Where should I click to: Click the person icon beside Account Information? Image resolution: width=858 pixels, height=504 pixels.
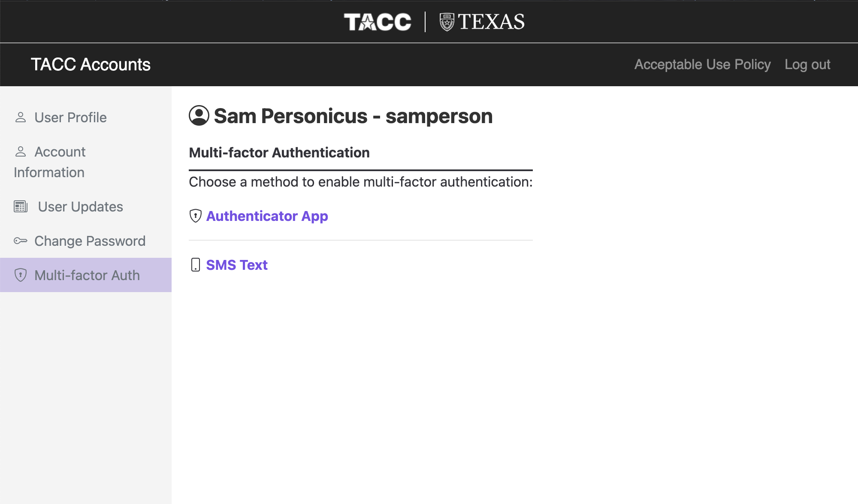[21, 151]
